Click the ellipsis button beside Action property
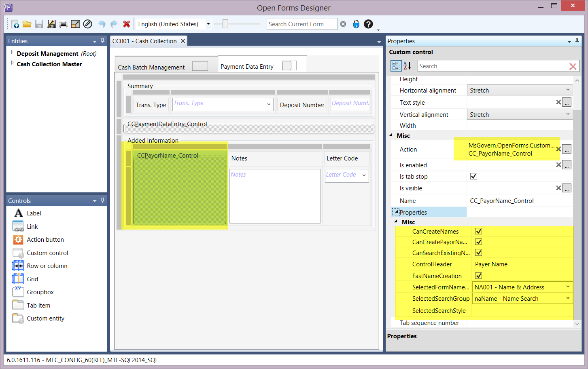Screen dimensions: 588x369 point(567,149)
